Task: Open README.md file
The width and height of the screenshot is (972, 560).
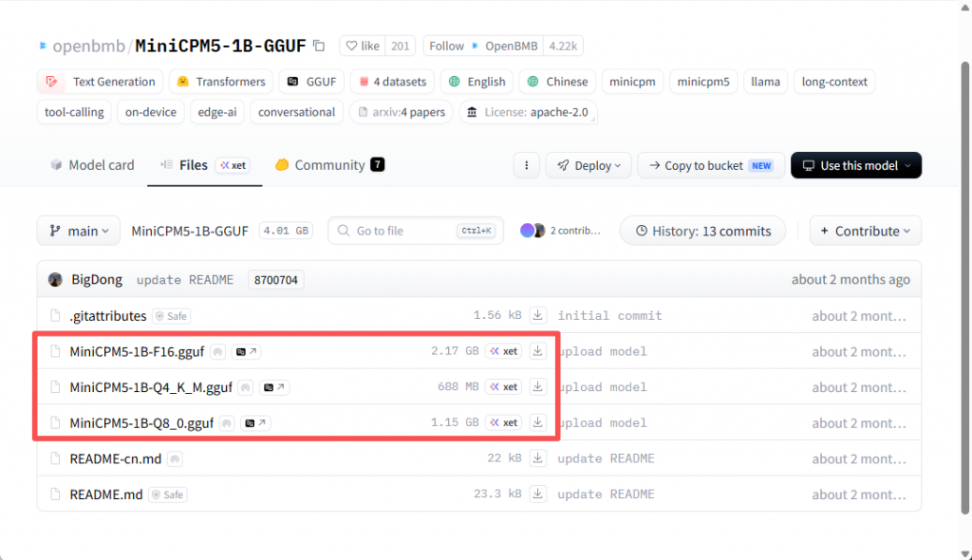Action: [x=106, y=495]
